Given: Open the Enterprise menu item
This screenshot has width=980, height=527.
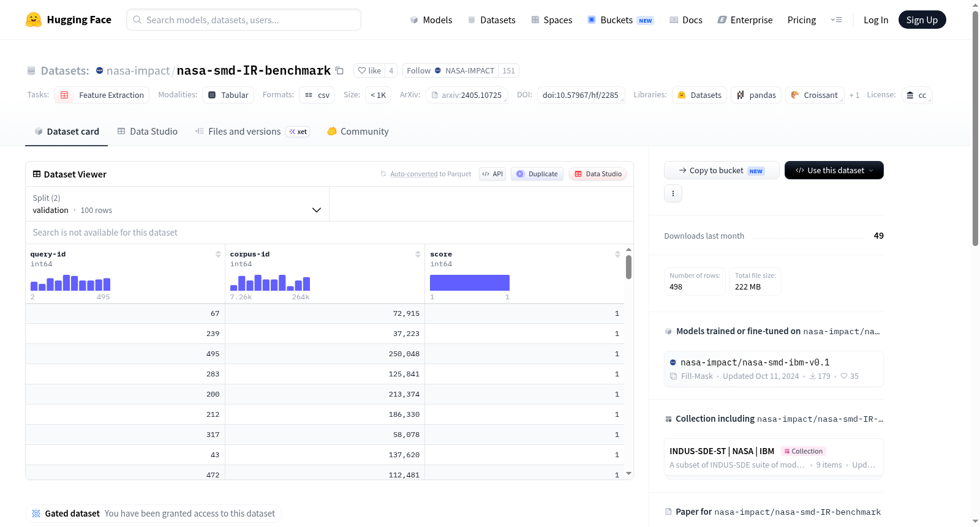Looking at the screenshot, I should pos(745,20).
